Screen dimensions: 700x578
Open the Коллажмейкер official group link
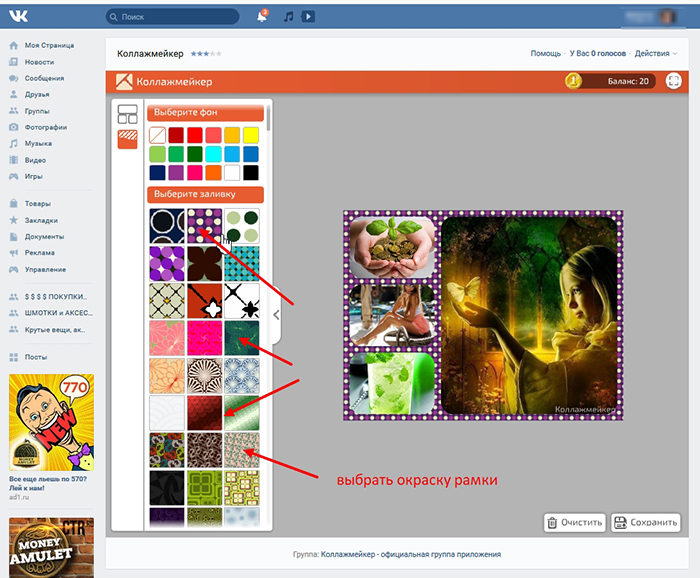point(411,554)
